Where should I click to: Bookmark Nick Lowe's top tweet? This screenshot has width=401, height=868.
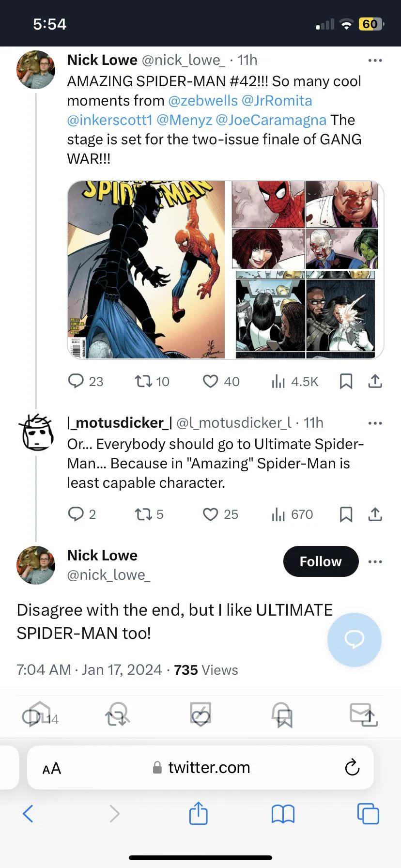point(346,381)
